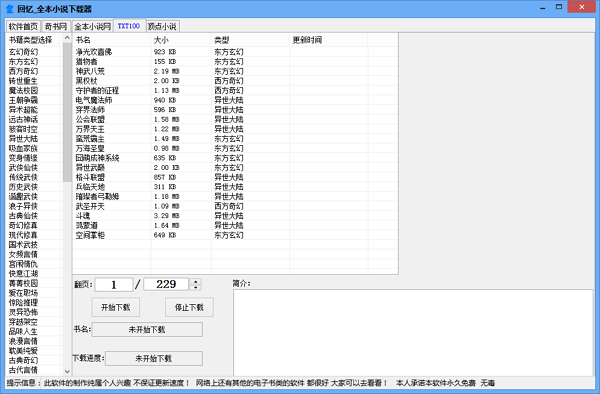This screenshot has height=394, width=600.
Task: Increase page number with up spinner arrow
Action: click(196, 282)
